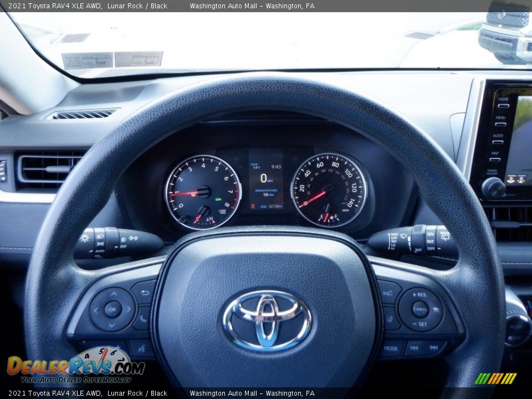Tap the previous track button

tap(415, 347)
